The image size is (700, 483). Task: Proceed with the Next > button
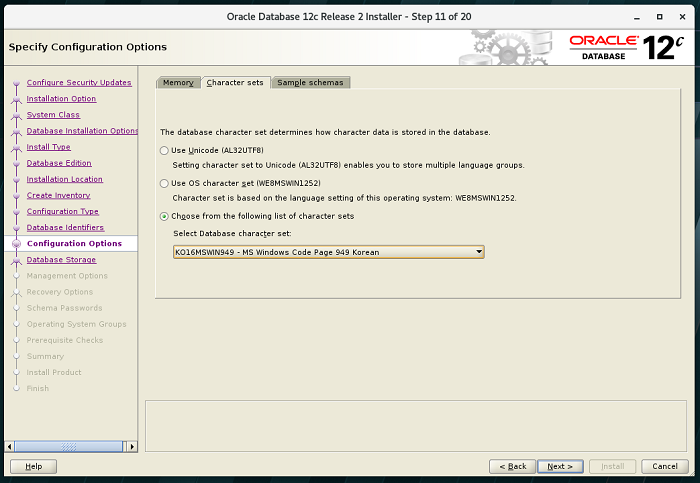coord(560,466)
